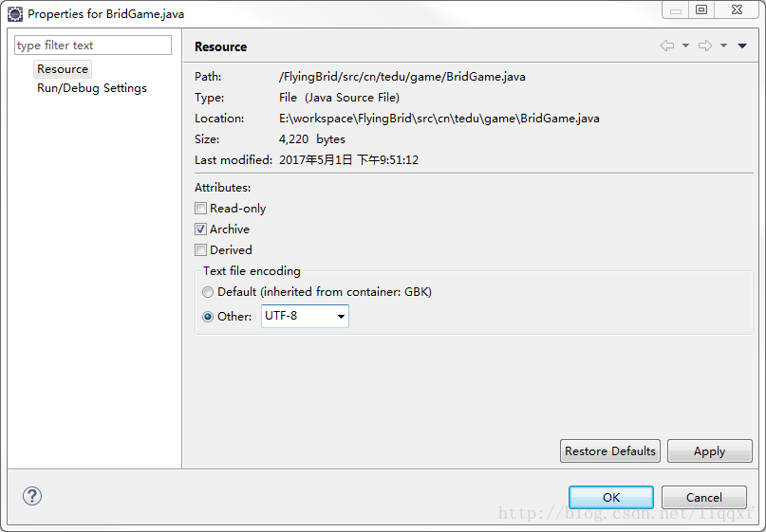
Task: Select Resource in the left tree
Action: point(63,69)
